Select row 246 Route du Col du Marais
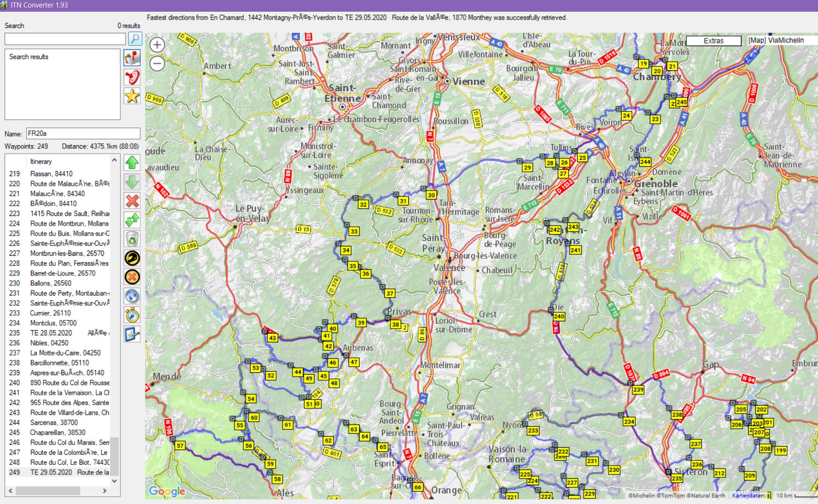The height and width of the screenshot is (504, 818). tap(59, 443)
